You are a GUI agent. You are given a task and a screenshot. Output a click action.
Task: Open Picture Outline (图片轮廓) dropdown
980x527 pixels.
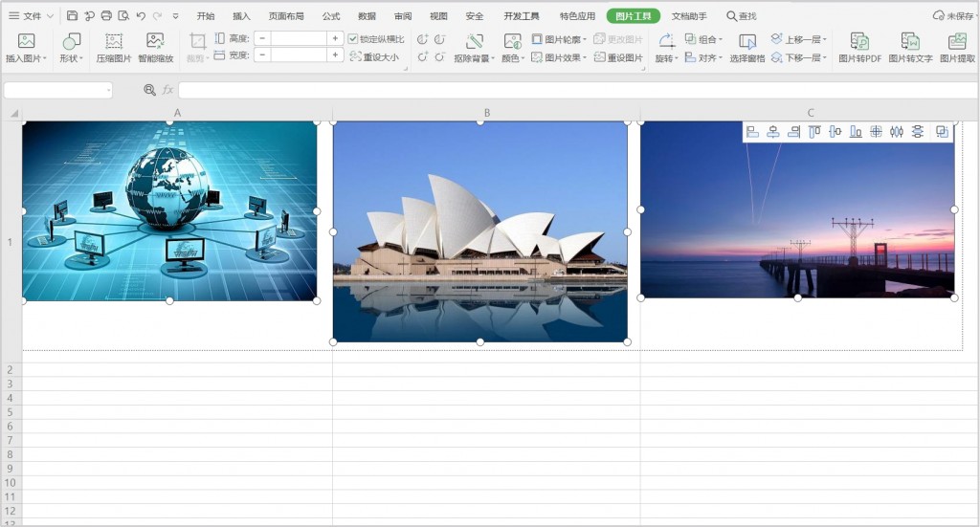click(x=559, y=38)
